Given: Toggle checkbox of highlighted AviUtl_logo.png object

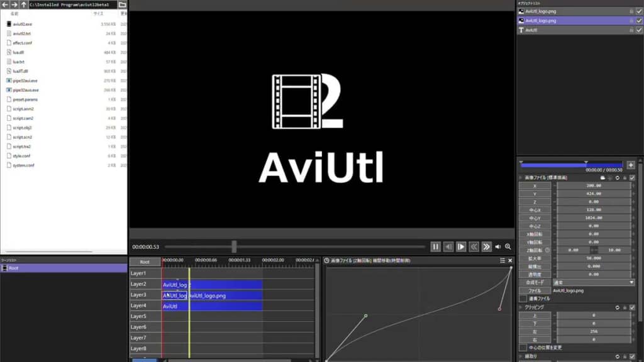Looking at the screenshot, I should (639, 21).
